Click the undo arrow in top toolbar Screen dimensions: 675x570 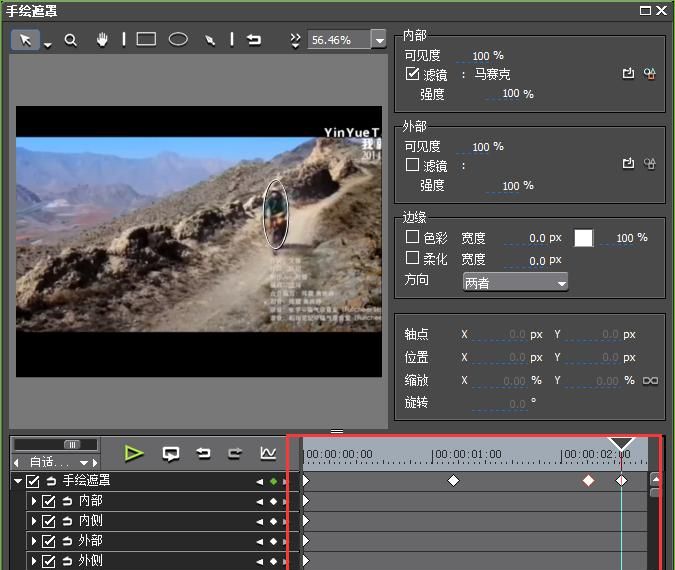point(254,40)
